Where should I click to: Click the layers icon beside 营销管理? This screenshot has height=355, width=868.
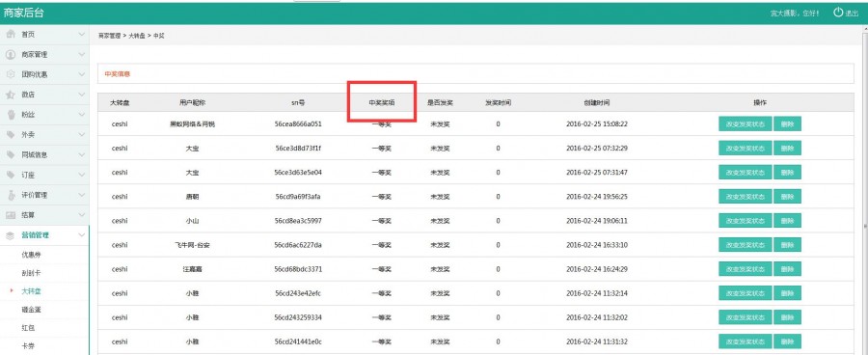click(x=11, y=235)
